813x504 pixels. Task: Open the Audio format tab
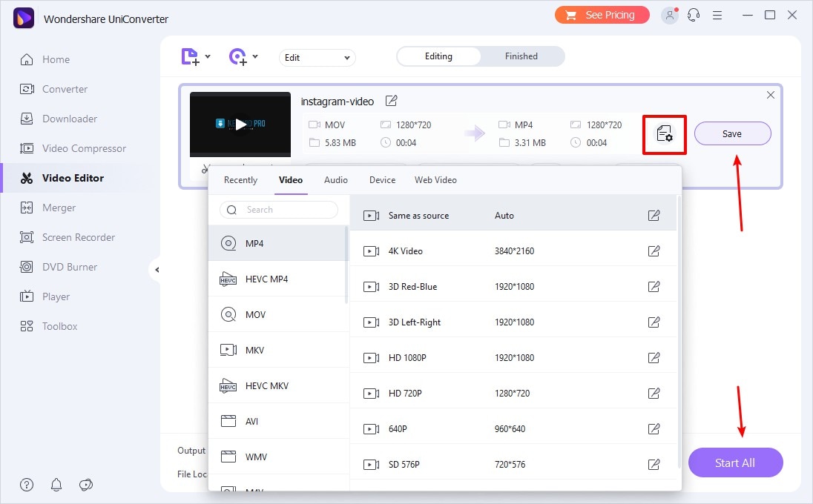[x=336, y=180]
